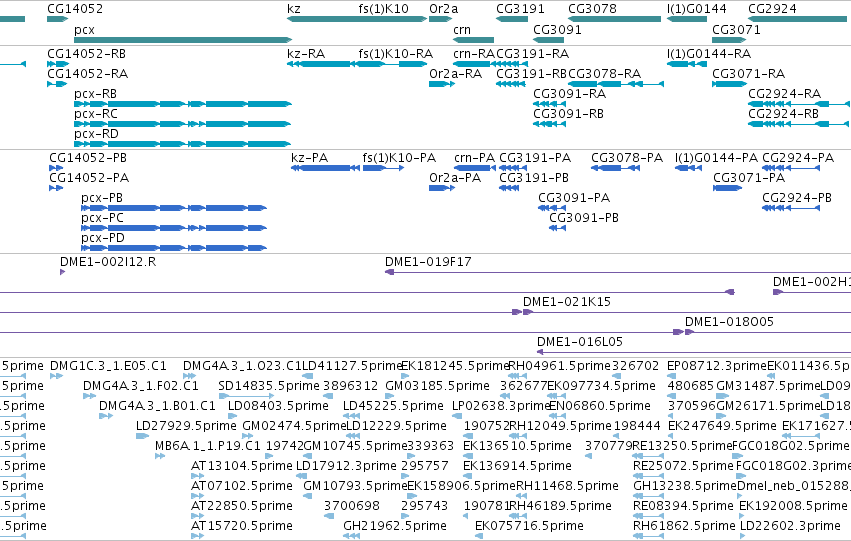Select the pcx gene bar
This screenshot has height=541, width=851.
[183, 40]
